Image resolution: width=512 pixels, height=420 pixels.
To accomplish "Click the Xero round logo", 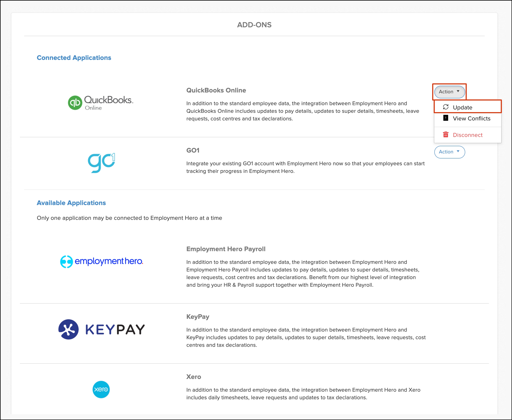I will pyautogui.click(x=101, y=389).
